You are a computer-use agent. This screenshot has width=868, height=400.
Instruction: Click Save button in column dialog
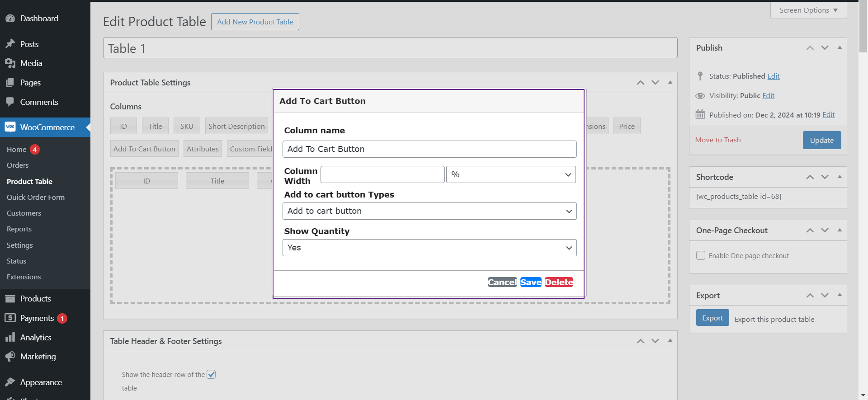point(530,282)
